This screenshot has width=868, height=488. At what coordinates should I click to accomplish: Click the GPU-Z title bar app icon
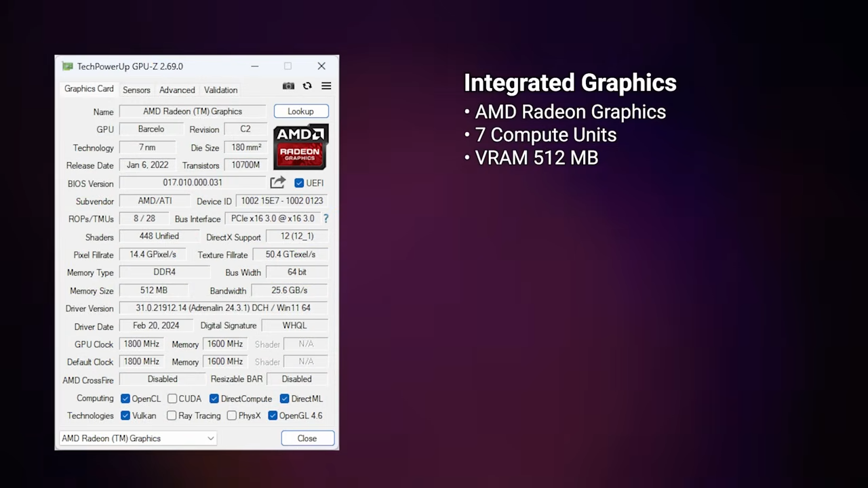(67, 66)
